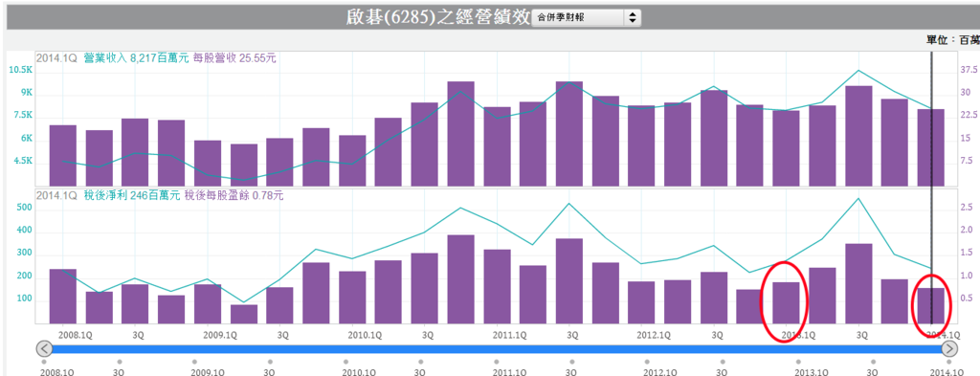
Task: Click the 2009.1Q net profit bar in lower chart
Action: (208, 304)
